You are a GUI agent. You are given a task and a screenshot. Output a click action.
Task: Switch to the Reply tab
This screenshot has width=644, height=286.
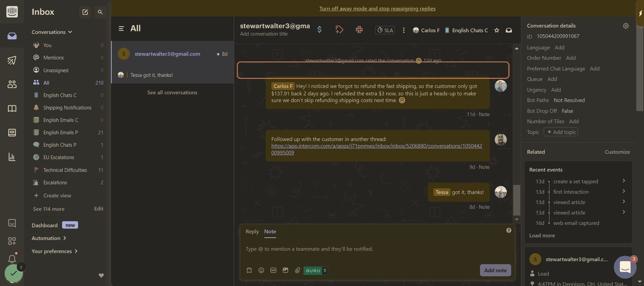(252, 232)
